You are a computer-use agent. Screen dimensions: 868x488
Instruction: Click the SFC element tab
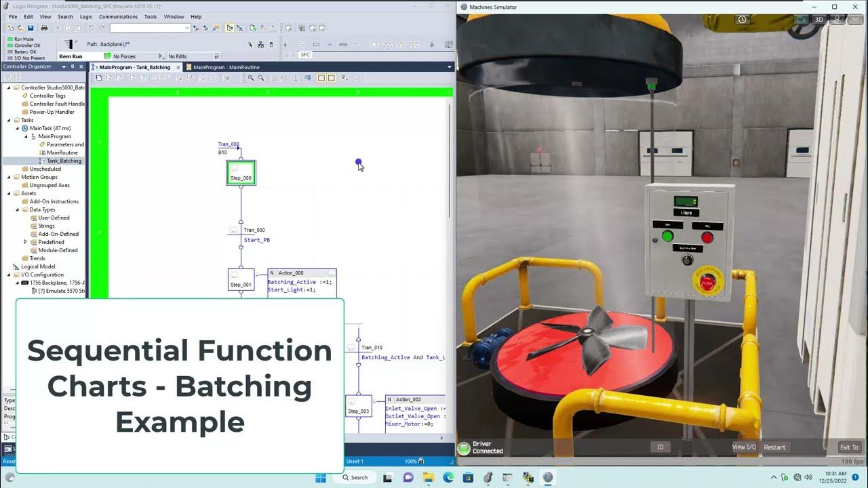305,55
